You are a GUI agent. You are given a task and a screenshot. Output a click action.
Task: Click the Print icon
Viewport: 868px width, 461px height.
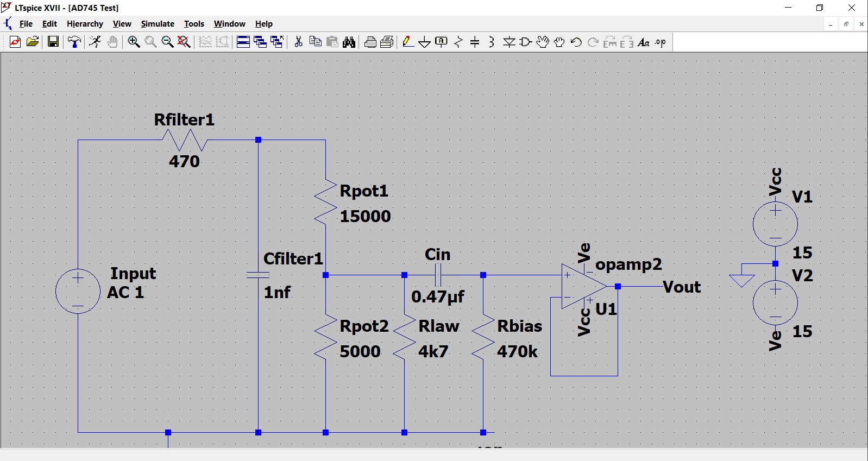coord(387,42)
